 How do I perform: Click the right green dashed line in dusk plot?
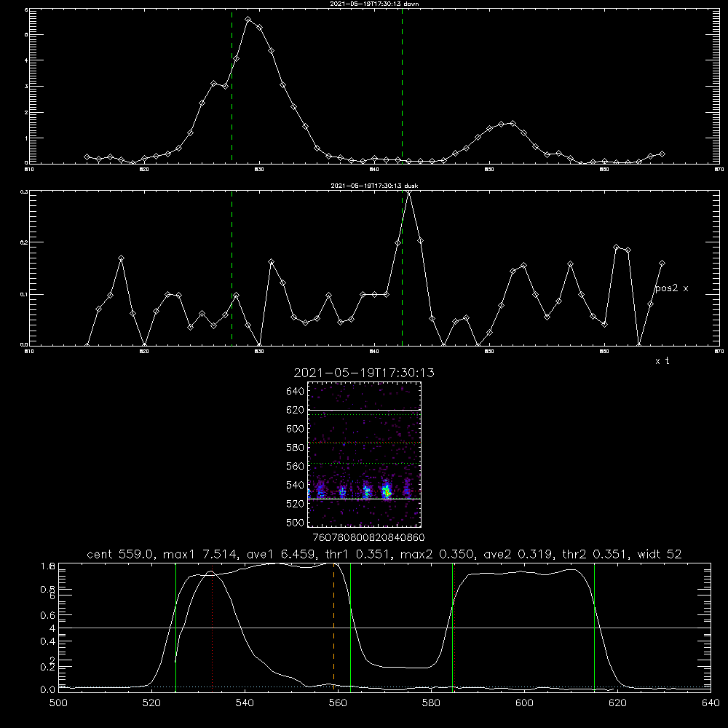pyautogui.click(x=402, y=268)
